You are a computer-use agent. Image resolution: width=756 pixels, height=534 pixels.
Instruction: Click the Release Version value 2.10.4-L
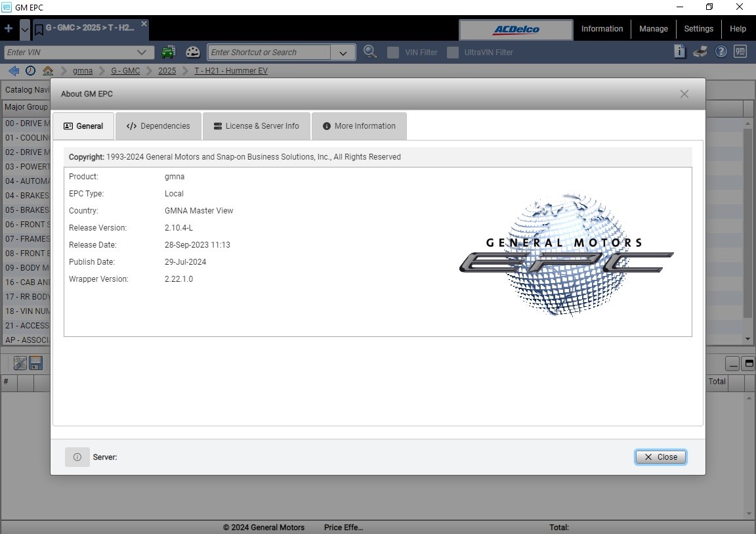(178, 228)
